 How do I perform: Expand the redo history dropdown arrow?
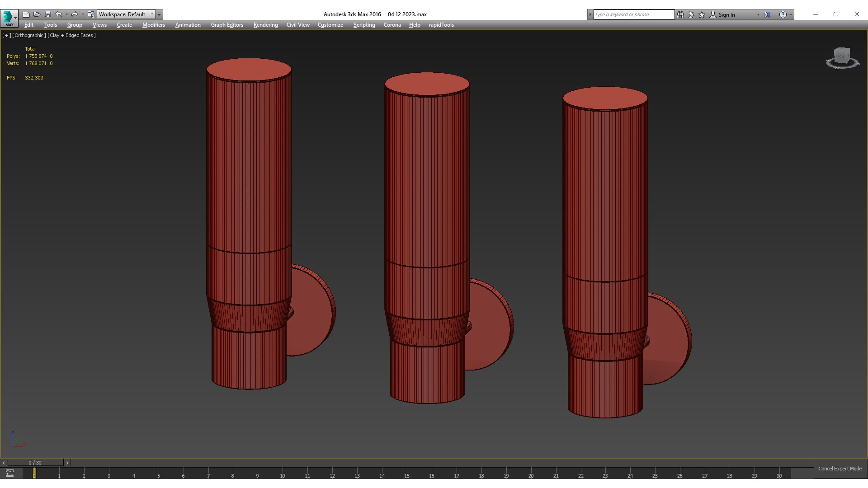(x=83, y=14)
